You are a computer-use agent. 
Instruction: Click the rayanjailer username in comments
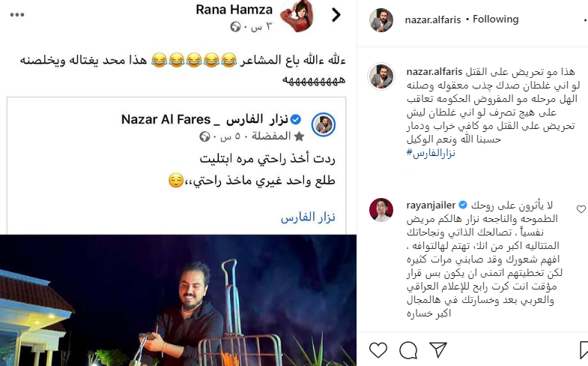[431, 205]
